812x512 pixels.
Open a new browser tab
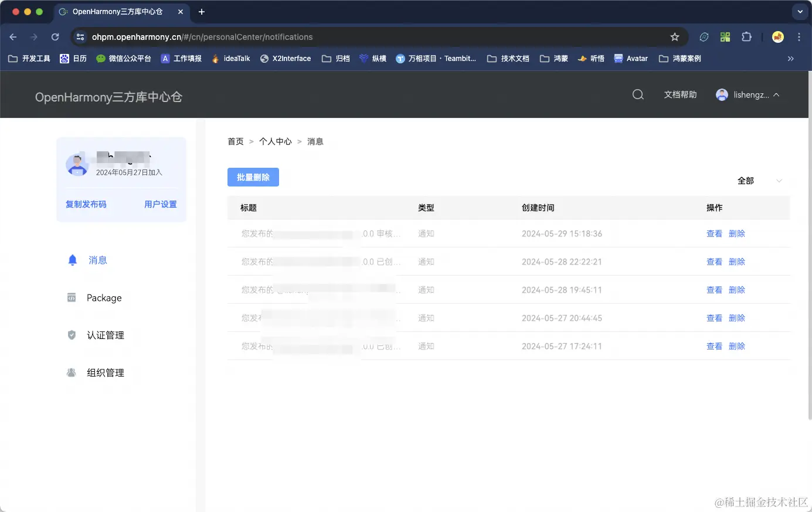tap(202, 12)
